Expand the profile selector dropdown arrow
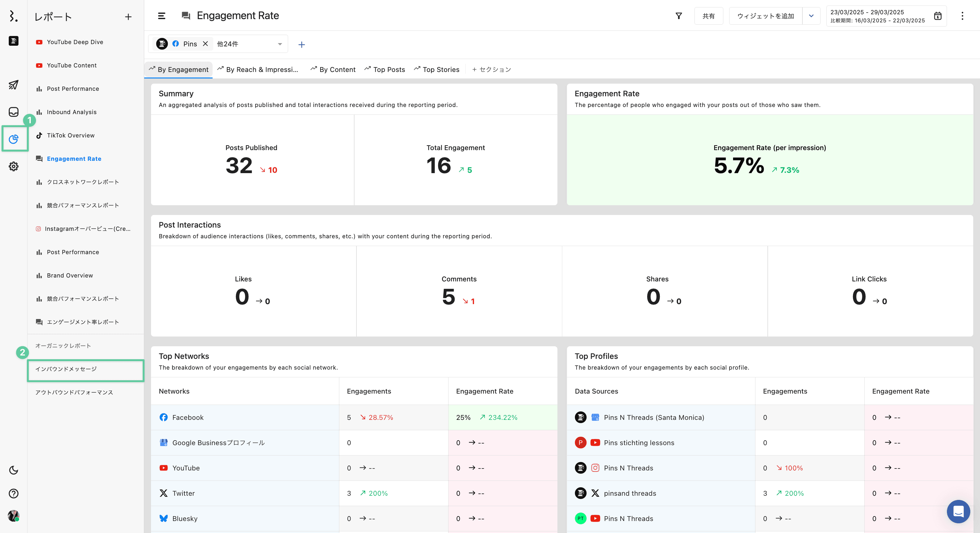The width and height of the screenshot is (980, 533). pyautogui.click(x=280, y=44)
